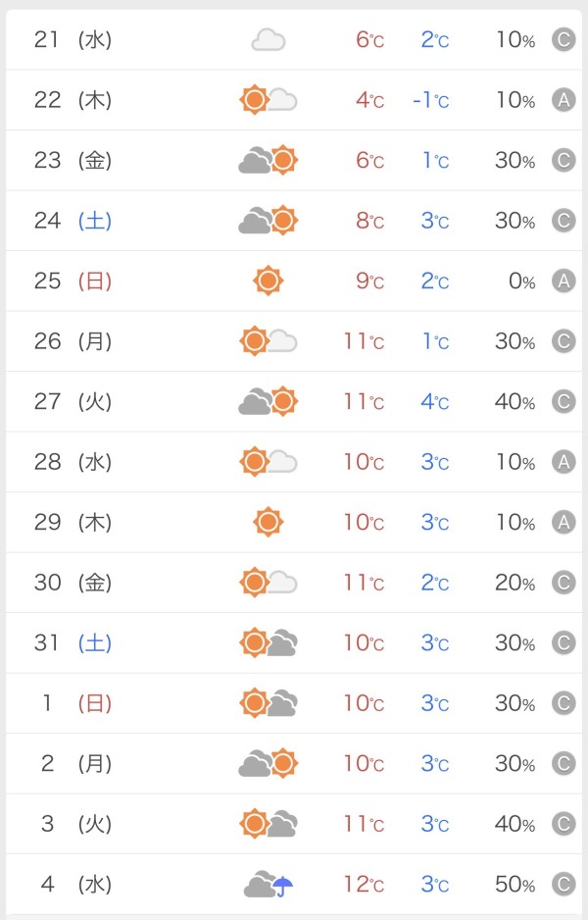Tap the cloud-then-sun icon for day 23
Image resolution: width=588 pixels, height=920 pixels.
tap(268, 161)
